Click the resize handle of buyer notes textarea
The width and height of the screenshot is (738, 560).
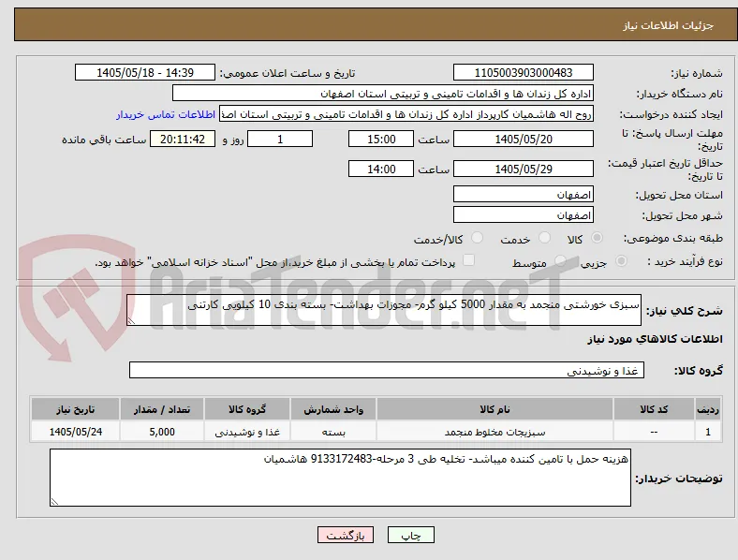pos(54,502)
